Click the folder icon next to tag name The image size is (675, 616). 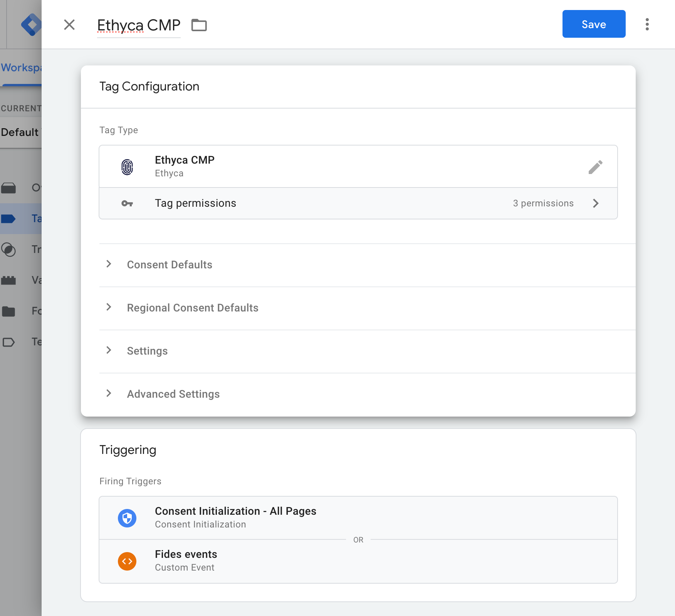[199, 25]
